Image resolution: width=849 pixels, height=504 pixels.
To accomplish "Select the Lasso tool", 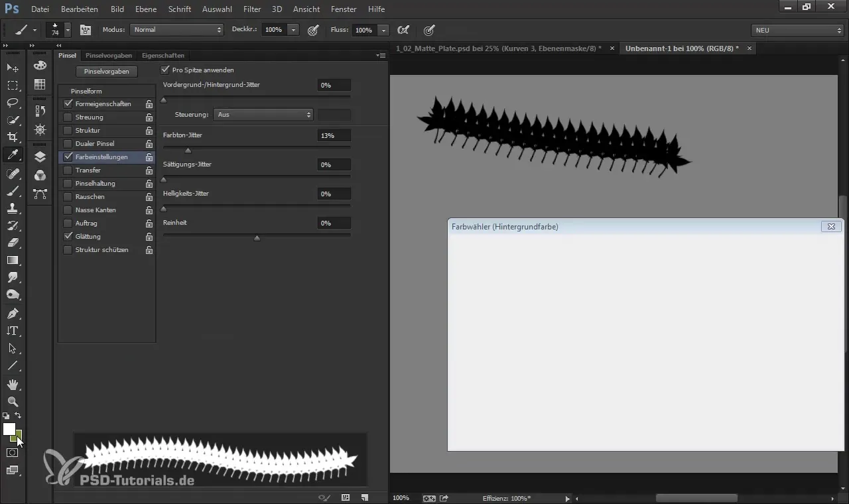I will tap(13, 103).
